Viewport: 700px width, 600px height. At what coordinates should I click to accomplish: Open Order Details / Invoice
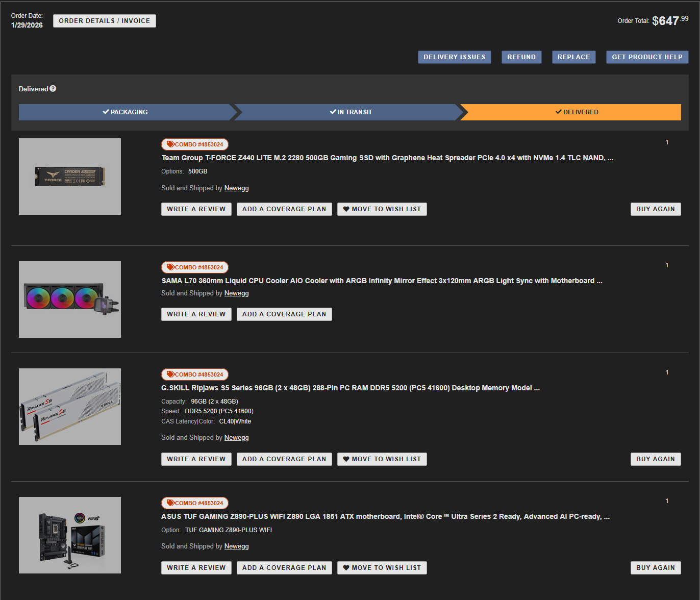pos(105,21)
